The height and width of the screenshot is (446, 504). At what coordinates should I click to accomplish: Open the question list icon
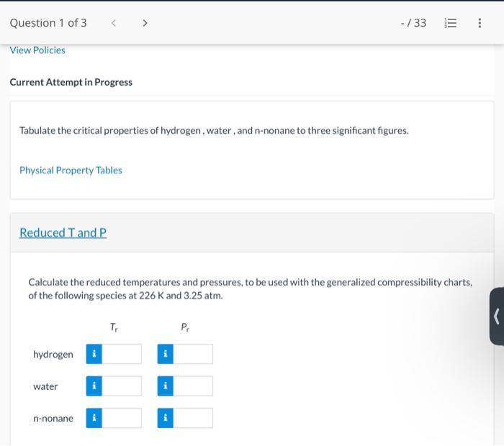[450, 23]
